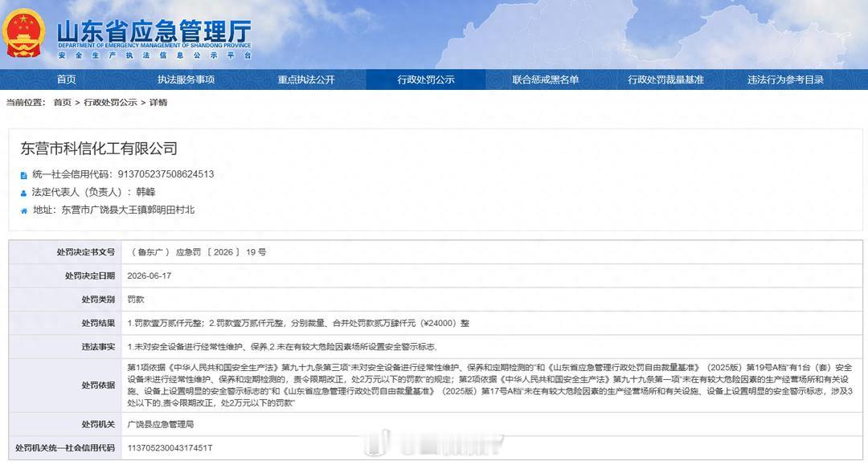Click the 处罚结果 row label
The image size is (868, 465).
click(99, 324)
